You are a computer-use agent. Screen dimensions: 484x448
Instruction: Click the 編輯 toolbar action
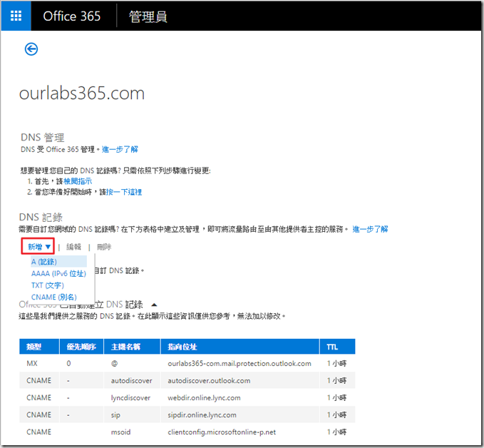coord(74,247)
